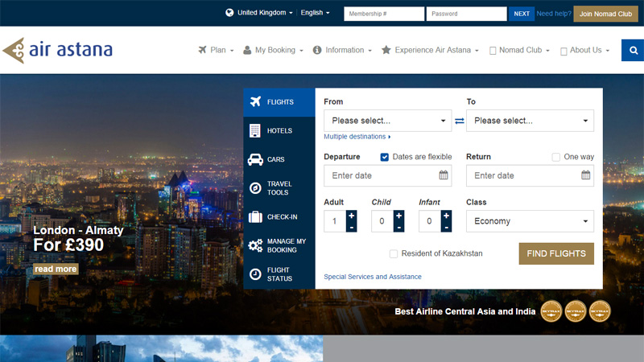The width and height of the screenshot is (644, 362).
Task: Click the Departure Enter date field
Action: (x=388, y=175)
